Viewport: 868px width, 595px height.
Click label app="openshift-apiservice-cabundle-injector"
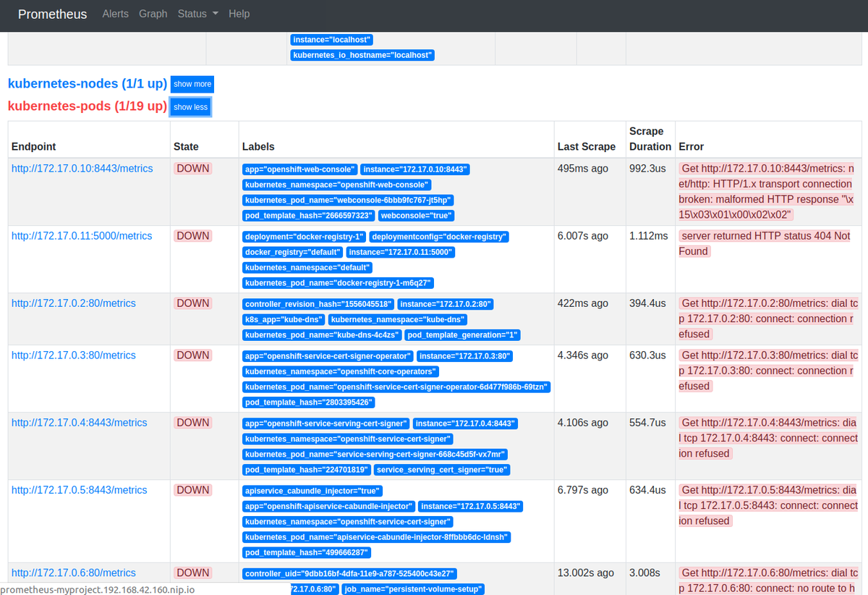click(328, 507)
